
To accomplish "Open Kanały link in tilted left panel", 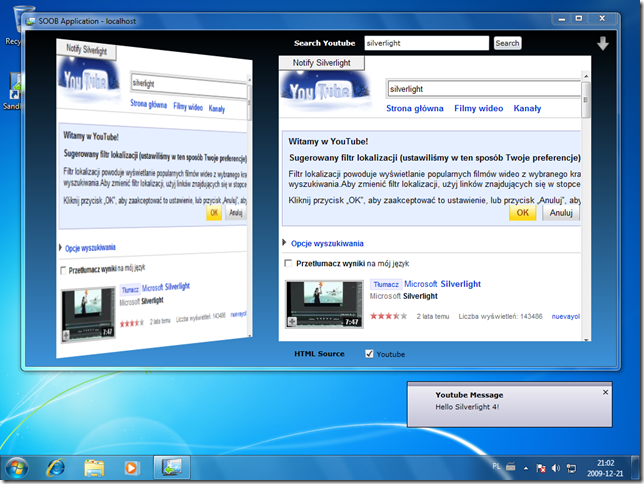I will 216,109.
